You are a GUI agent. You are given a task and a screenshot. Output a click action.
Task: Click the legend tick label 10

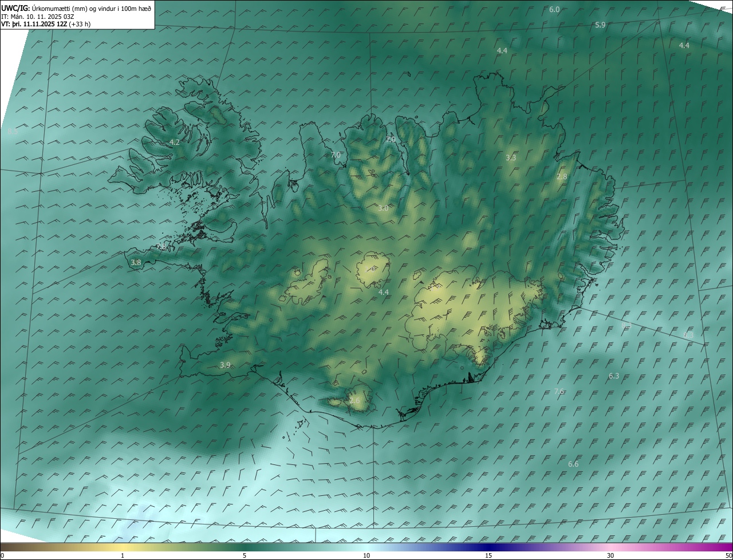coord(366,555)
